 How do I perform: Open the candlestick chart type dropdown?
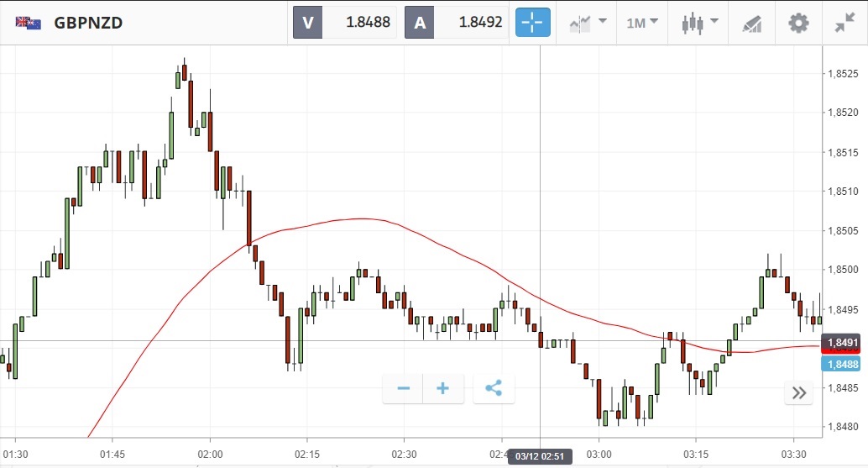pos(699,23)
